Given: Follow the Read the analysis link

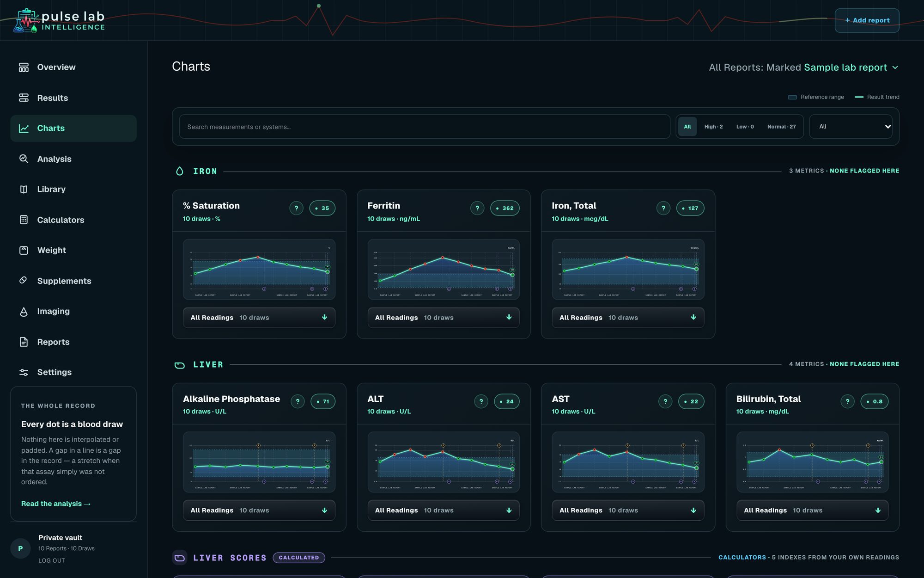Looking at the screenshot, I should (x=56, y=504).
